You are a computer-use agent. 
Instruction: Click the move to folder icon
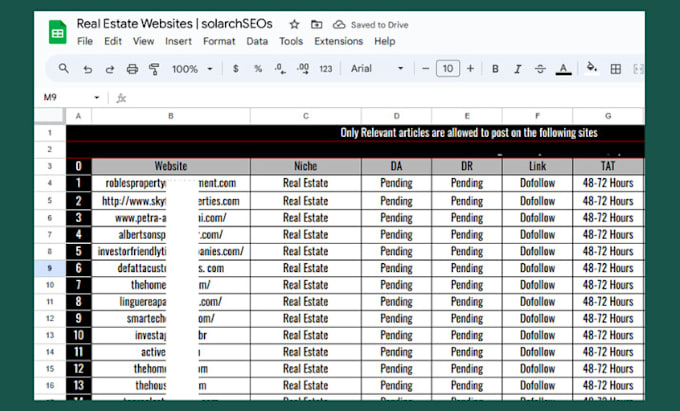coord(317,25)
